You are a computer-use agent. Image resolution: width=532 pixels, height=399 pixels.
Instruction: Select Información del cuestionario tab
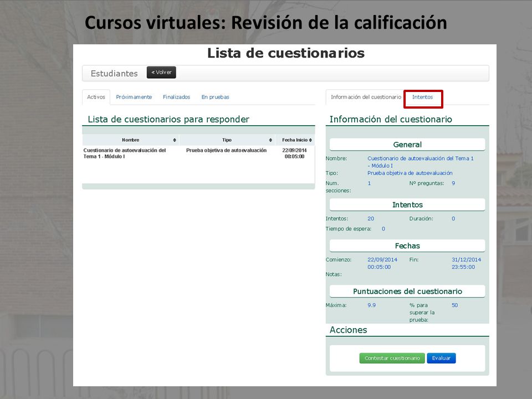366,97
